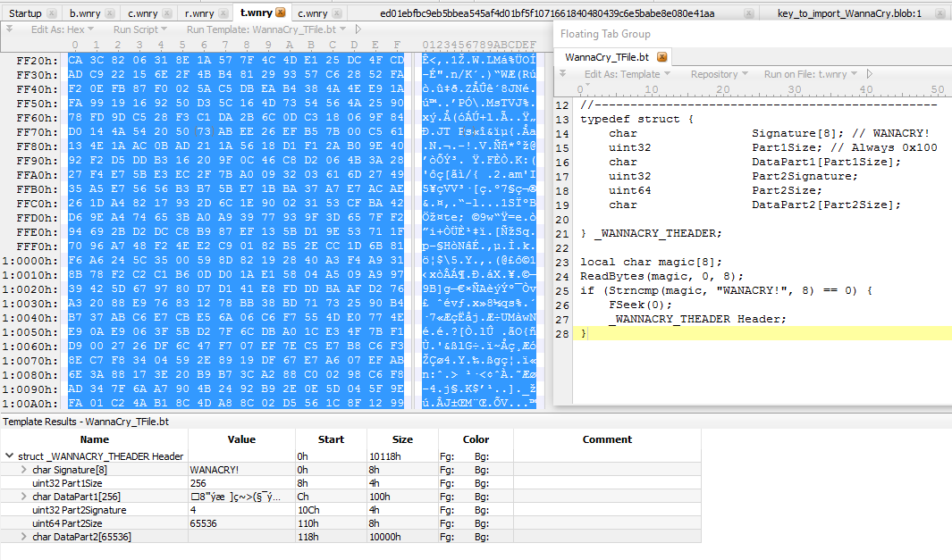
Task: Close the ed01ebfbc9eb5bbea hash-named tab
Action: pos(749,13)
